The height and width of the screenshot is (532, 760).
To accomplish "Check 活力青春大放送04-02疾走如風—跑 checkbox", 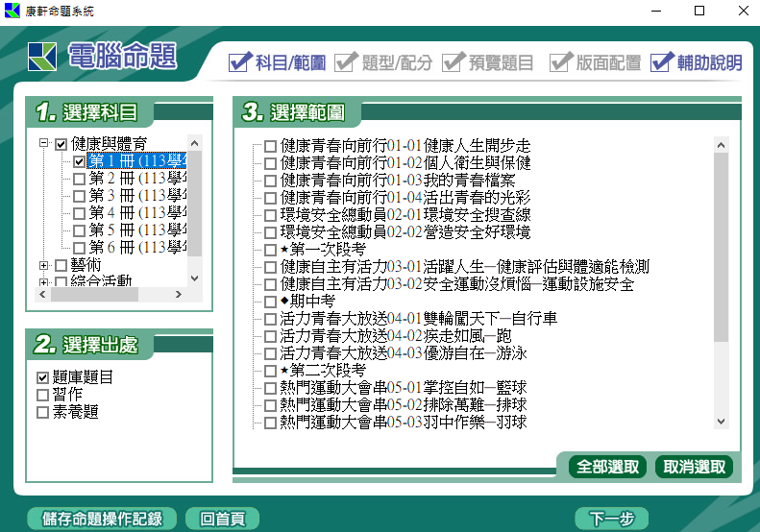I will [x=270, y=336].
